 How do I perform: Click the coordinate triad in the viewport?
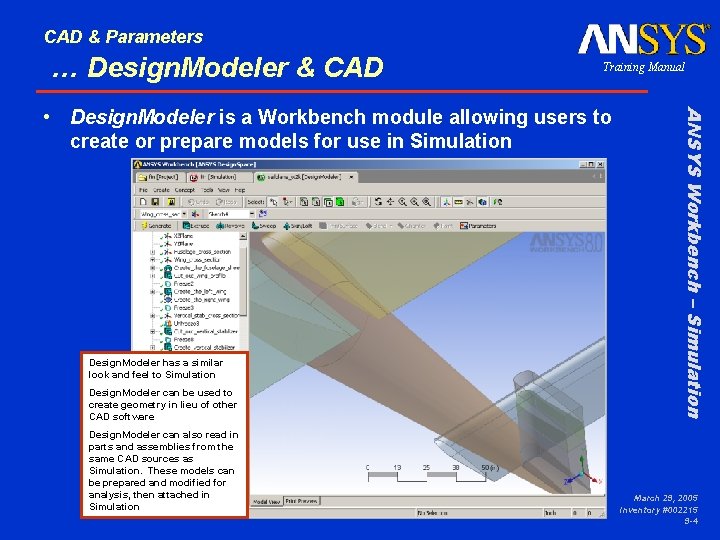(x=582, y=473)
